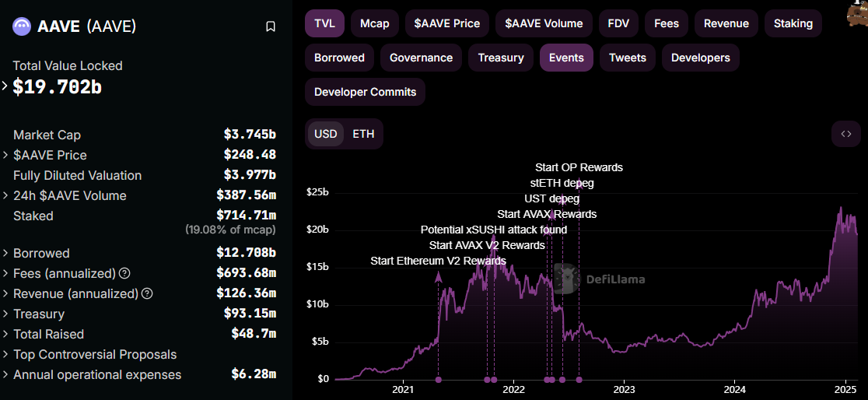This screenshot has width=868, height=400.
Task: Bookmark the AAVE protocol
Action: coord(271,26)
